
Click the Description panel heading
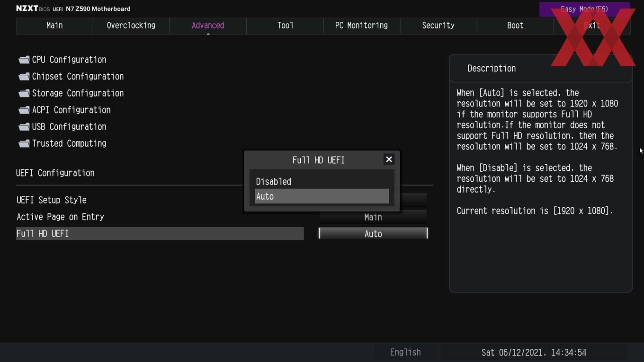(492, 68)
